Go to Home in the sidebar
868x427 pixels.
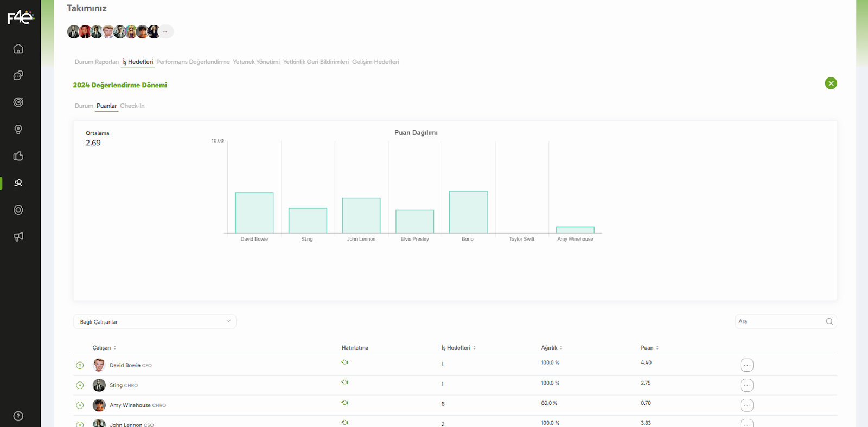click(x=18, y=49)
